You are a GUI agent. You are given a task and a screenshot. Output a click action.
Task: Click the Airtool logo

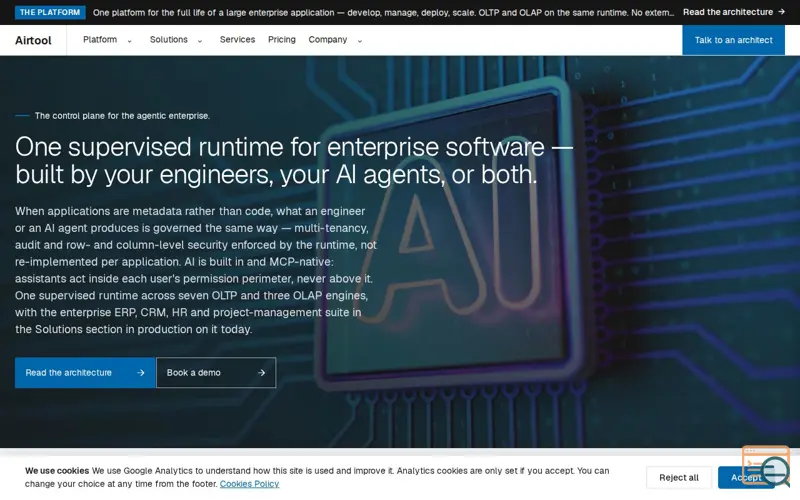pos(33,40)
